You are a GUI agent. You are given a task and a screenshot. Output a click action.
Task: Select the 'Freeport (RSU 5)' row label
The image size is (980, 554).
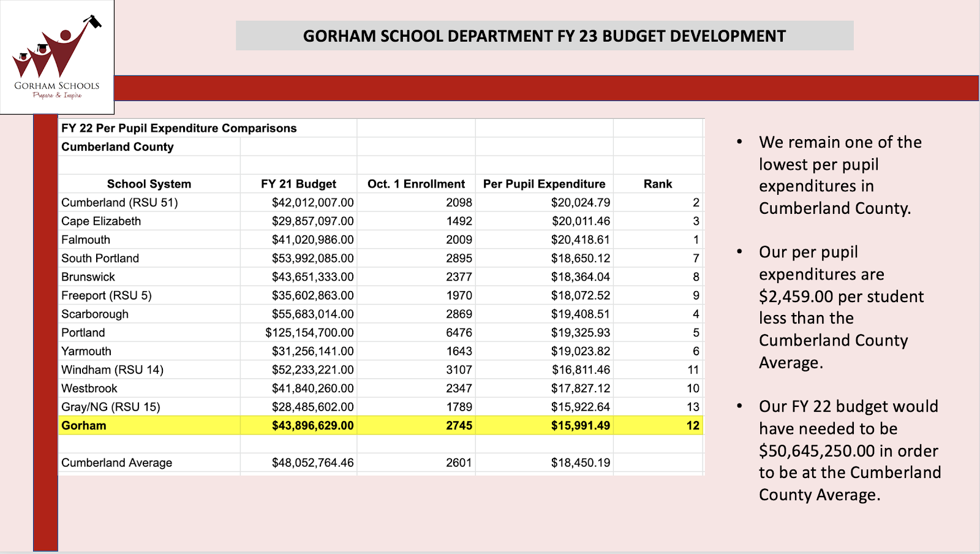point(107,295)
